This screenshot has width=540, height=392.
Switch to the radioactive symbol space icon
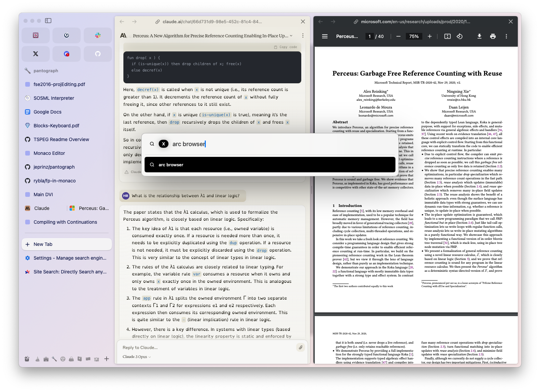point(63,359)
